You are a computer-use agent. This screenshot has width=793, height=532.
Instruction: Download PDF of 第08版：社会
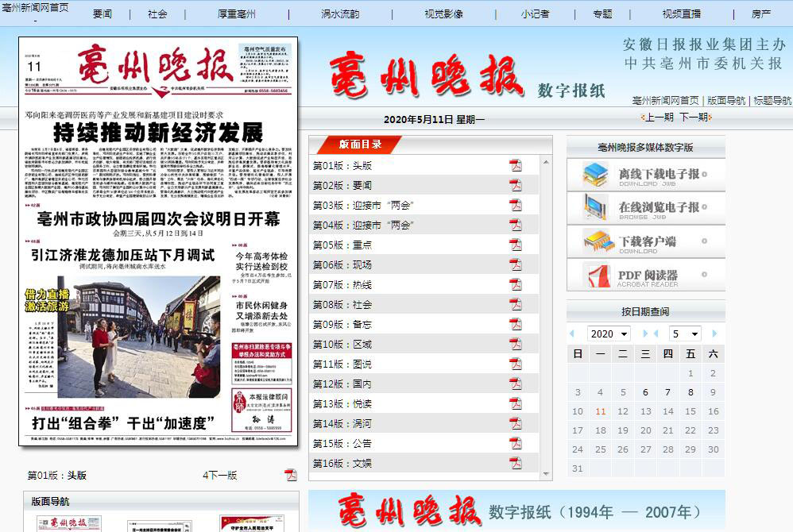[x=516, y=304]
